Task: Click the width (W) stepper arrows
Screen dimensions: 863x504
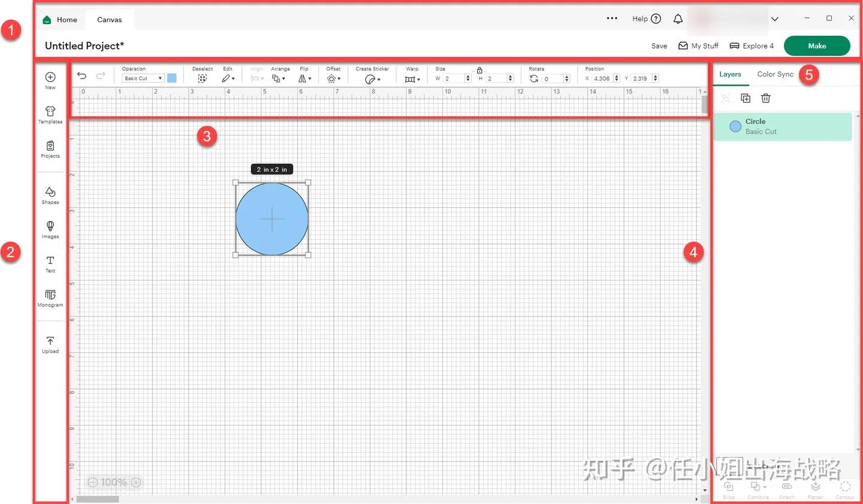Action: pyautogui.click(x=468, y=79)
